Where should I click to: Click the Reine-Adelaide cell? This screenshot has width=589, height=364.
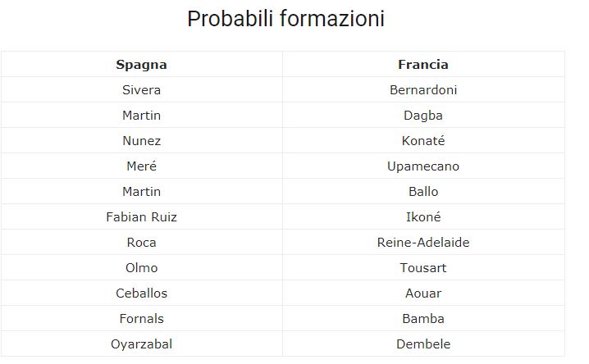(x=423, y=243)
